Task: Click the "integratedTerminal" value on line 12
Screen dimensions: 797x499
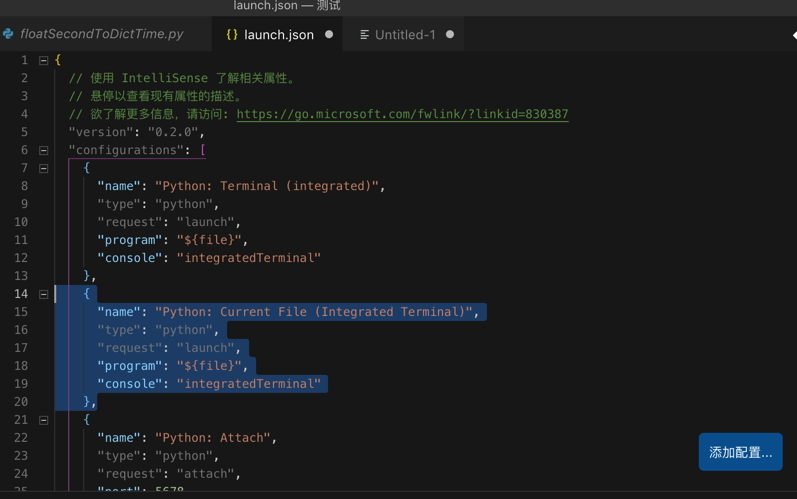Action: click(249, 258)
